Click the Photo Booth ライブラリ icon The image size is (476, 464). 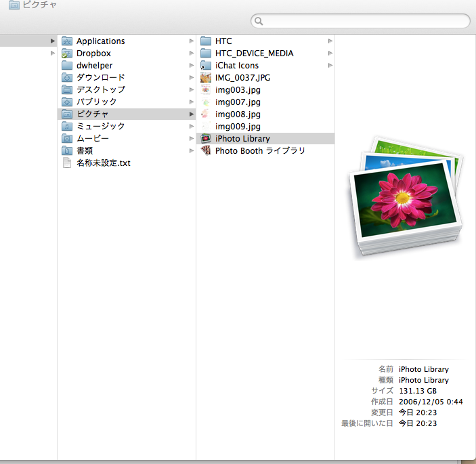pos(206,150)
